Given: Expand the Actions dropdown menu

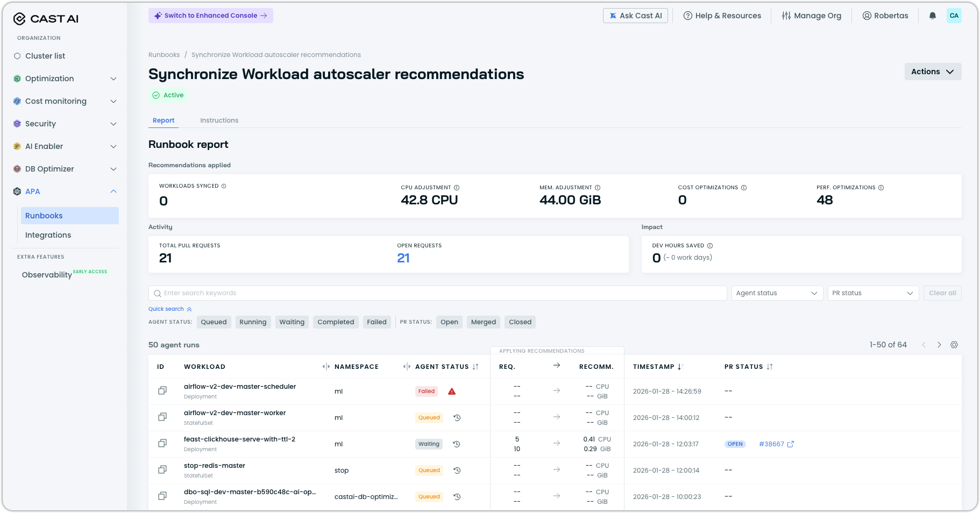Looking at the screenshot, I should point(933,72).
